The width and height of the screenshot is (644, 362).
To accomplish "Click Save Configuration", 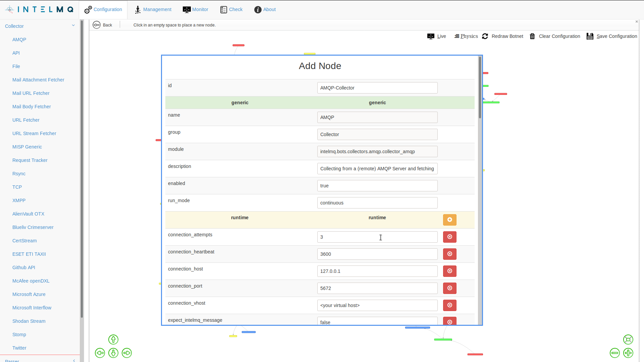I will click(612, 36).
